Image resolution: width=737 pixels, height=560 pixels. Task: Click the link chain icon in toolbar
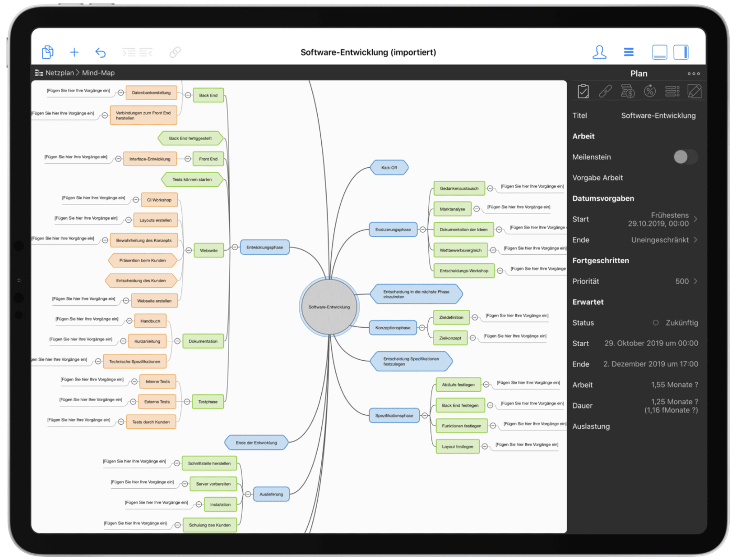coord(175,52)
